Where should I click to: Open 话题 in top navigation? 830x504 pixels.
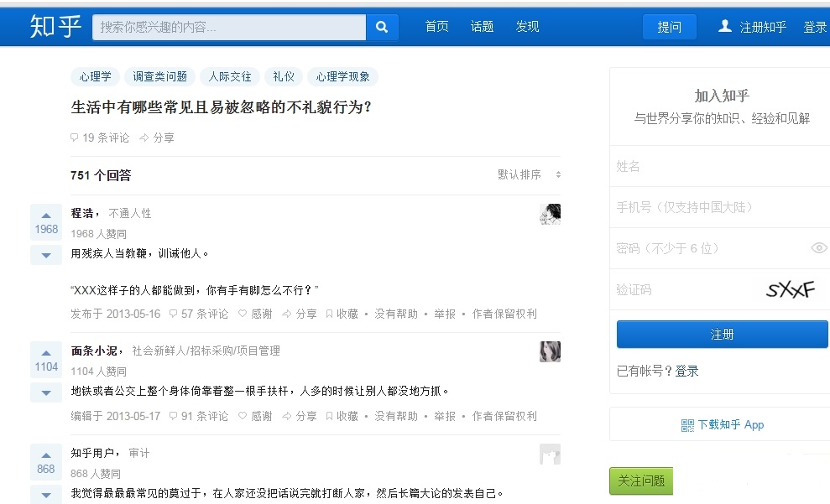(482, 27)
